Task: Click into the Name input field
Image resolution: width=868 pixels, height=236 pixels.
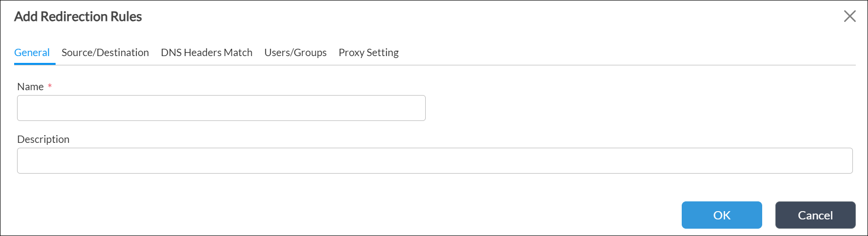Action: pyautogui.click(x=221, y=108)
